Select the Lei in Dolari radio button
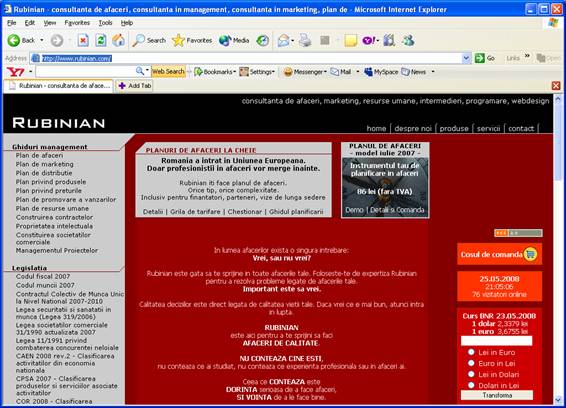The height and width of the screenshot is (408, 566). click(471, 374)
